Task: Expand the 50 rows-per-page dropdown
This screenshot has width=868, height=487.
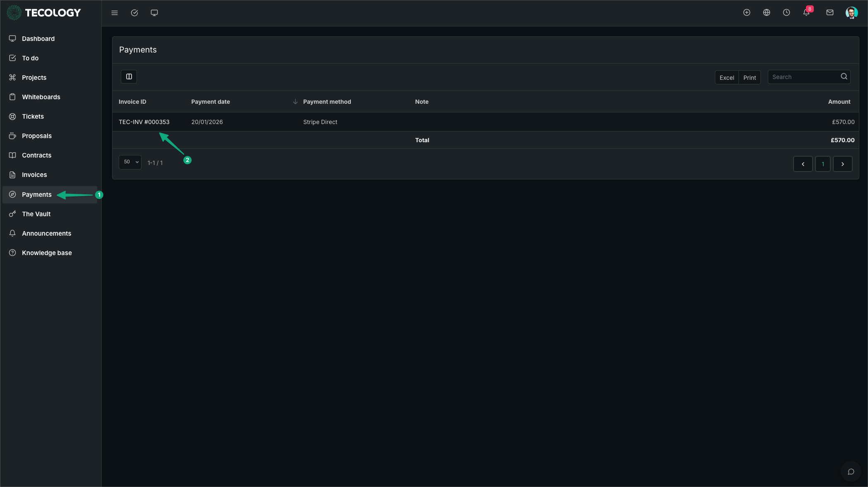Action: click(130, 162)
